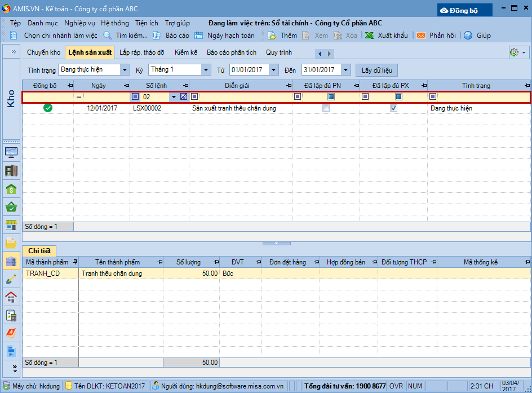Open the Từ date picker dropdown
Image resolution: width=532 pixels, height=393 pixels.
point(274,70)
